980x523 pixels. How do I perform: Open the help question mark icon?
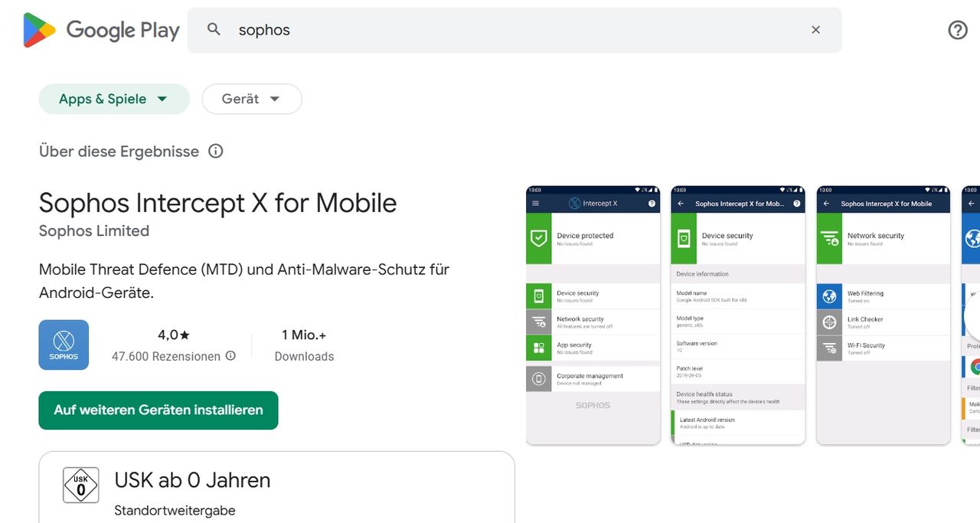click(x=958, y=30)
